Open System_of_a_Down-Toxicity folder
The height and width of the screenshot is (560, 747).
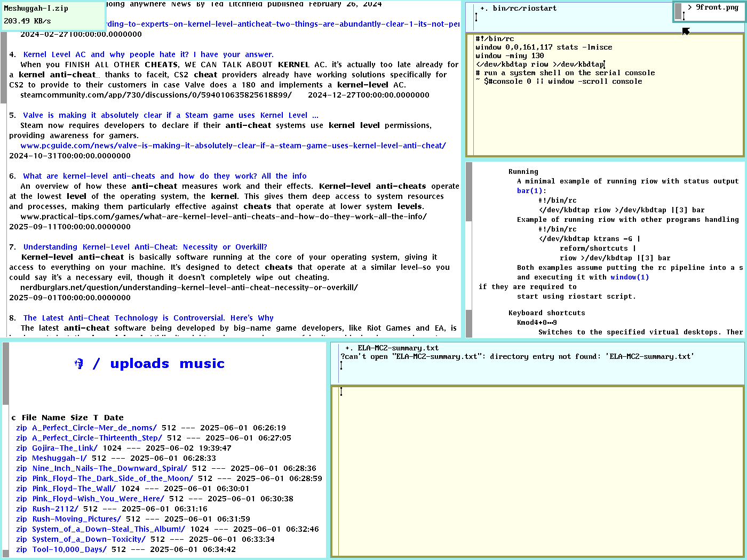(x=89, y=539)
